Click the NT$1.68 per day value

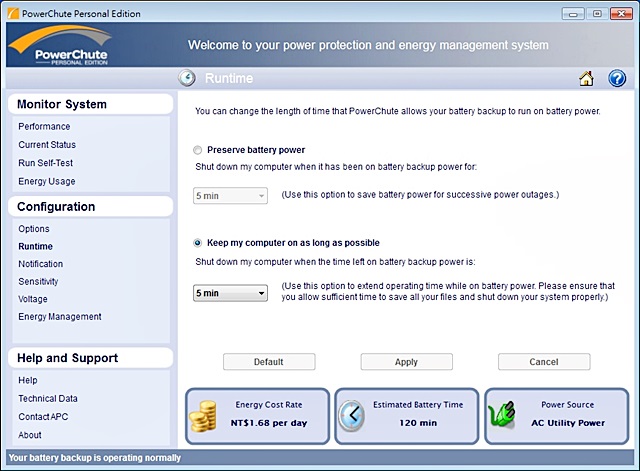tap(269, 423)
